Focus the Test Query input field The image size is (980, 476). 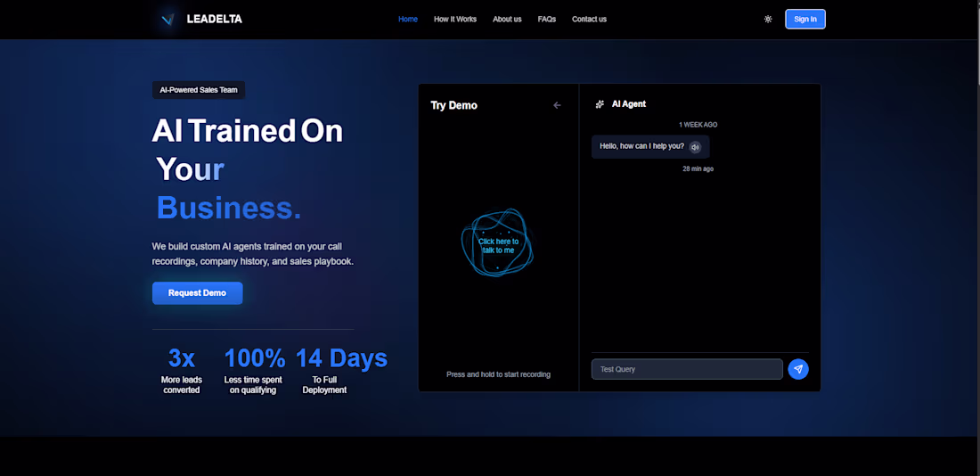pyautogui.click(x=687, y=369)
